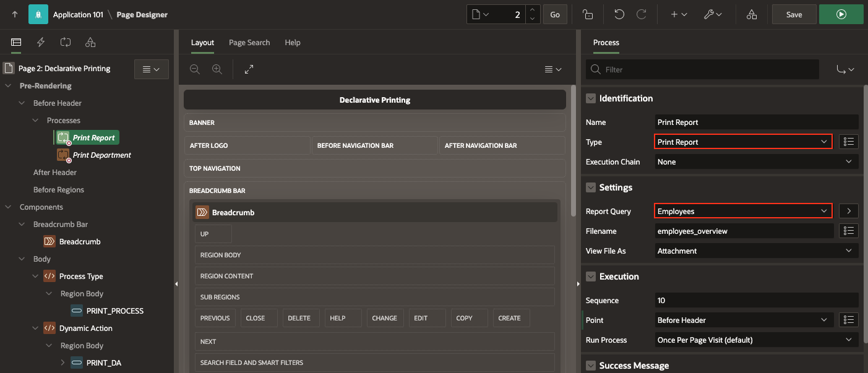Image resolution: width=868 pixels, height=373 pixels.
Task: Select the Print Department process
Action: 101,155
